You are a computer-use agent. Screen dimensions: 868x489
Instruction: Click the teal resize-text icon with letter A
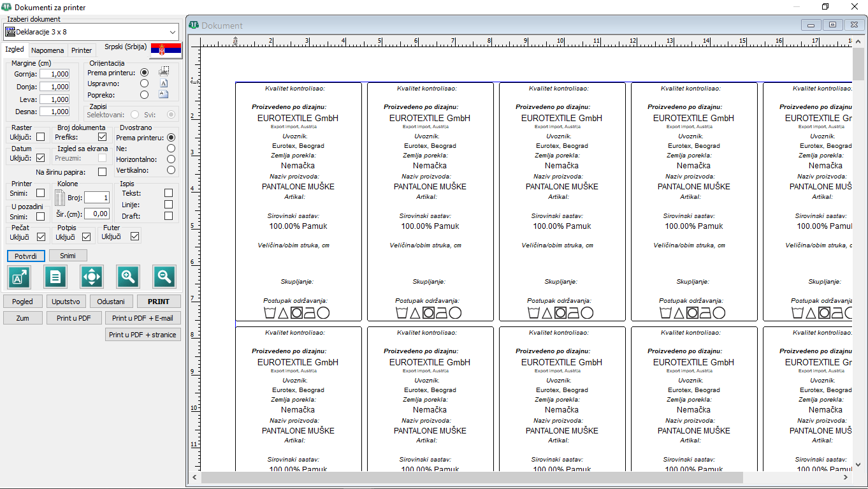click(x=19, y=277)
